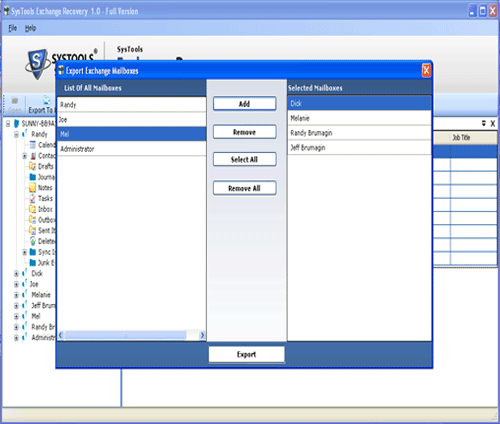Expand the Melanie mailbox node
Viewport: 500px width, 424px height.
pyautogui.click(x=16, y=295)
